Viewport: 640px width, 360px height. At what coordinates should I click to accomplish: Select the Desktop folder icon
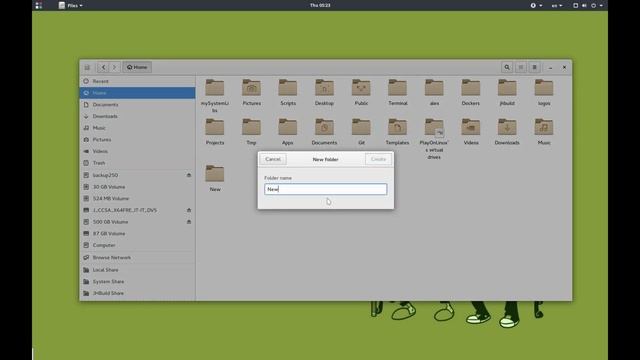coord(324,88)
